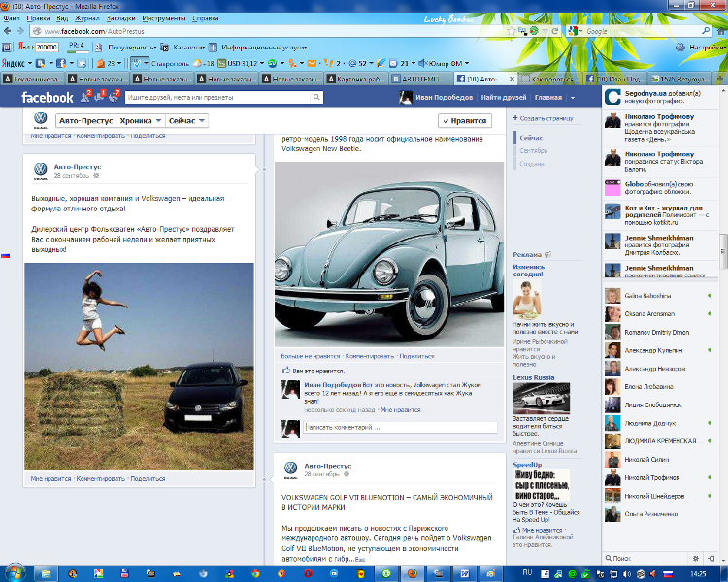The width and height of the screenshot is (728, 582).
Task: Click the search magnifier in Facebook search box
Action: (316, 97)
